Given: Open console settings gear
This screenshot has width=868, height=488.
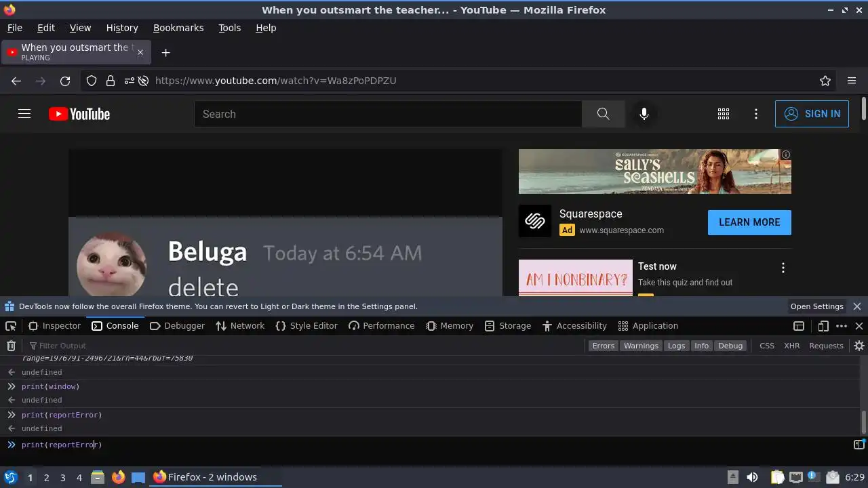Looking at the screenshot, I should (859, 346).
